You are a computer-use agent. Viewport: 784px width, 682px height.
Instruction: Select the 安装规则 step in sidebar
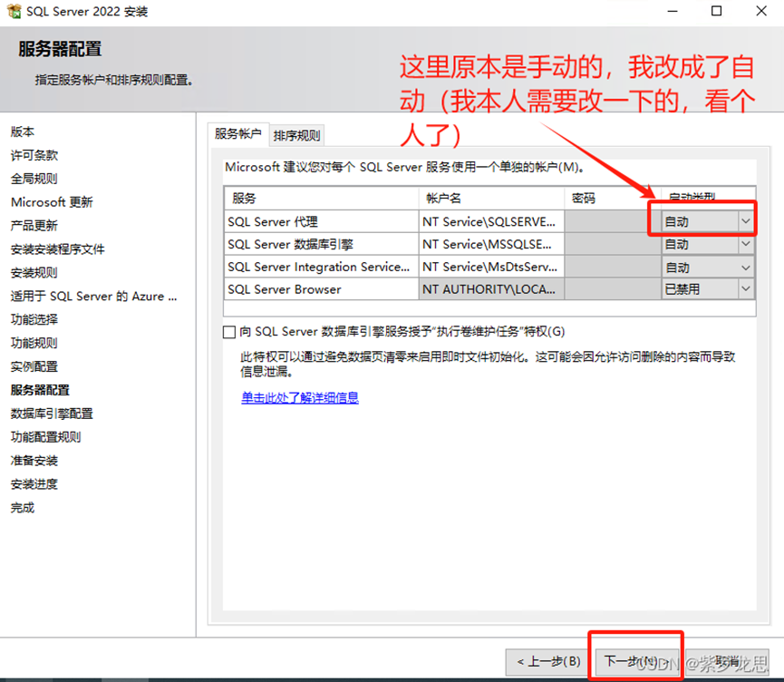(x=34, y=273)
